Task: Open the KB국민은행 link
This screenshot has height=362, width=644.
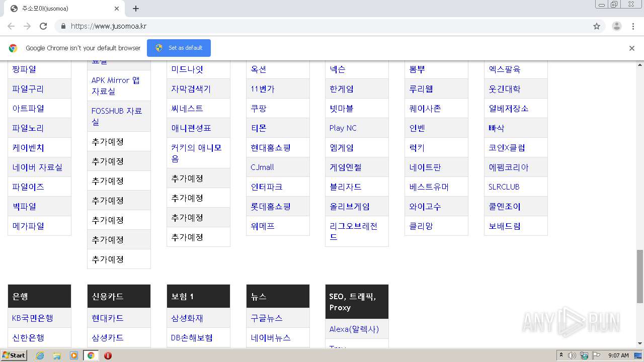Action: [33, 318]
